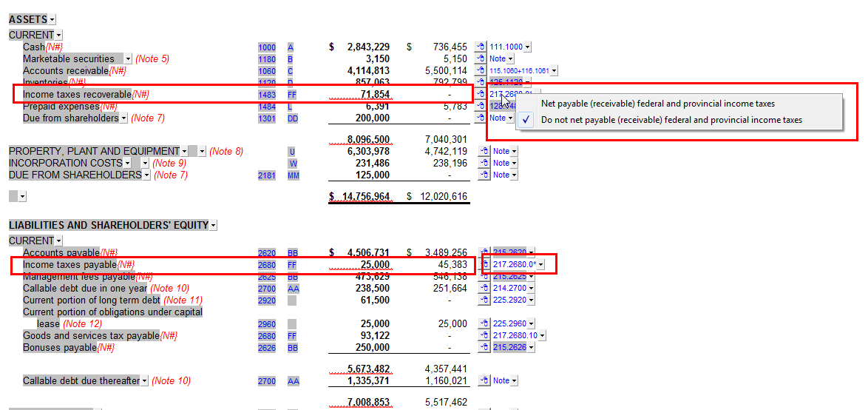Click the mouse options icon on the Income taxes recoverable row

[481, 94]
